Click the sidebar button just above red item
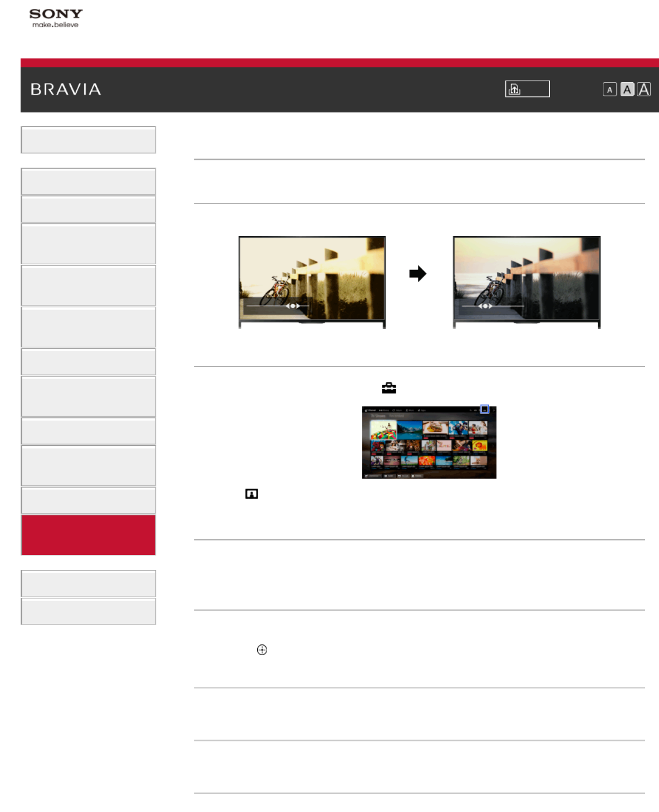659x812 pixels. point(88,500)
